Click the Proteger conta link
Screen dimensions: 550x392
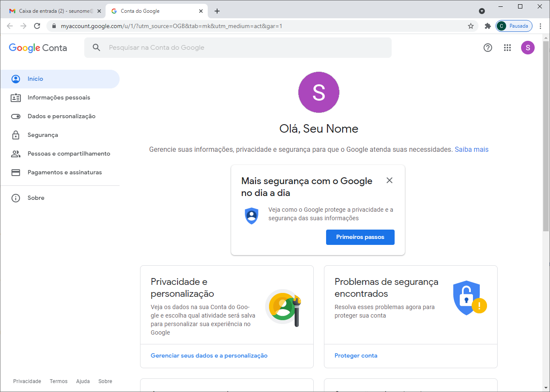(x=356, y=356)
